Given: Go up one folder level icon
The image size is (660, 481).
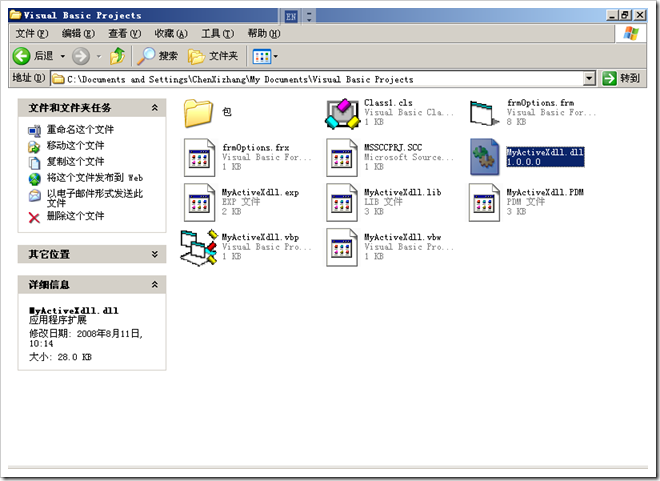Looking at the screenshot, I should (x=117, y=56).
